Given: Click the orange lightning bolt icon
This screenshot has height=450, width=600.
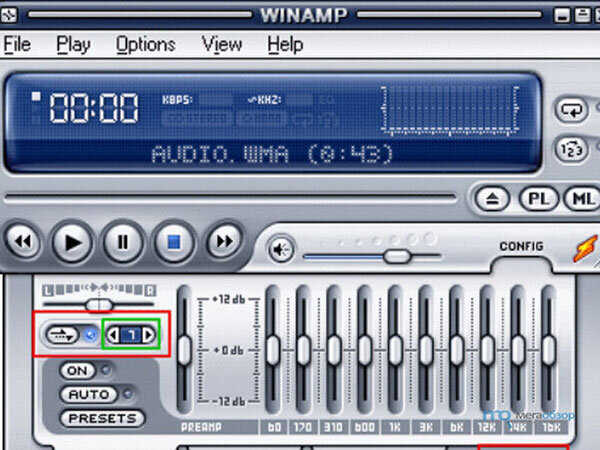Looking at the screenshot, I should (585, 249).
